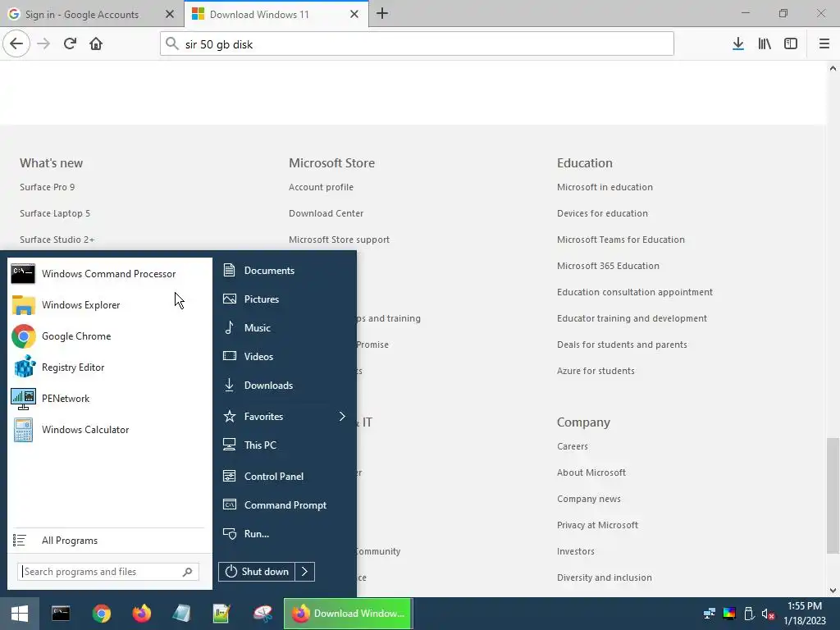840x630 pixels.
Task: Open Download Center link
Action: point(326,213)
